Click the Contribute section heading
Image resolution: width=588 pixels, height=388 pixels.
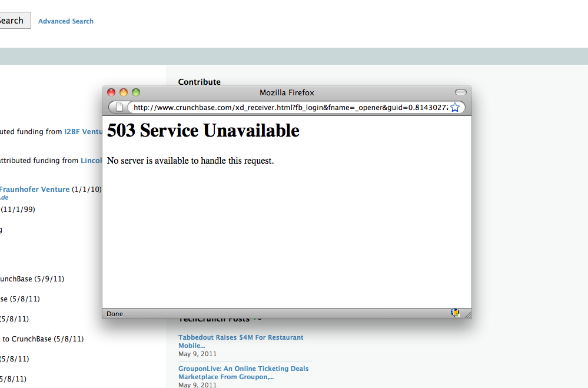pos(200,82)
